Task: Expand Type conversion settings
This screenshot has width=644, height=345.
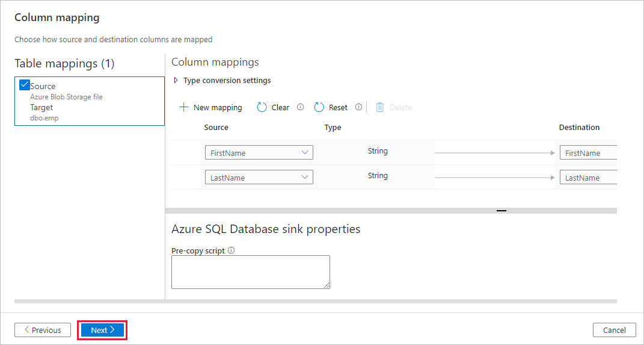Action: (176, 80)
